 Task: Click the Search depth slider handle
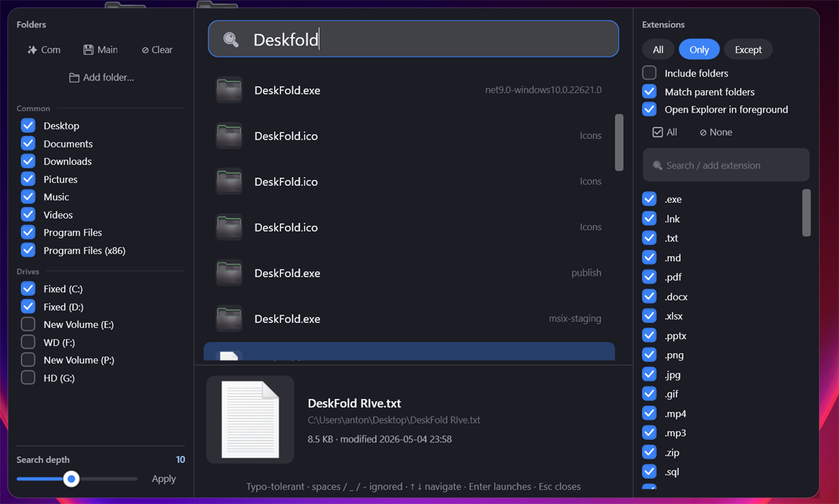tap(71, 479)
